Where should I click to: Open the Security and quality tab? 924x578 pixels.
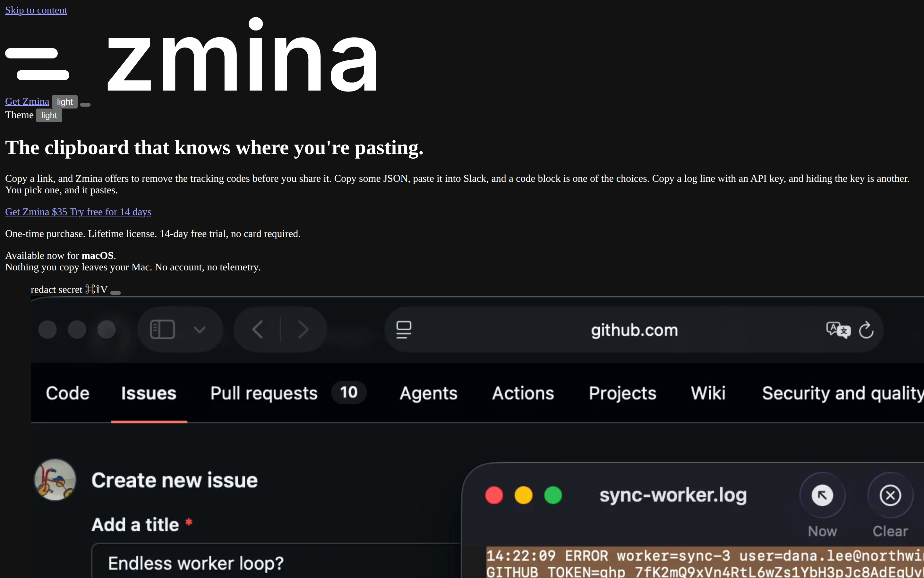843,393
